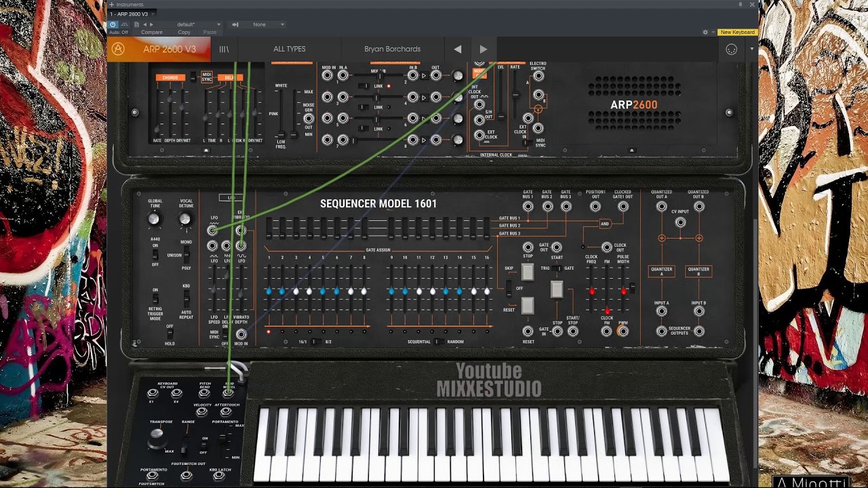
Task: Adjust sequencer step 1 slider
Action: click(x=269, y=291)
